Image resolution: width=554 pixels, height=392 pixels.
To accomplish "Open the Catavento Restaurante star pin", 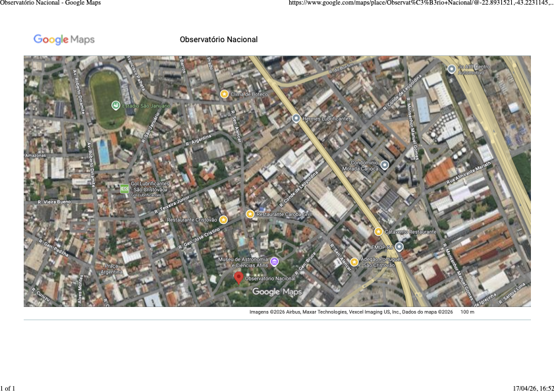I will [378, 232].
